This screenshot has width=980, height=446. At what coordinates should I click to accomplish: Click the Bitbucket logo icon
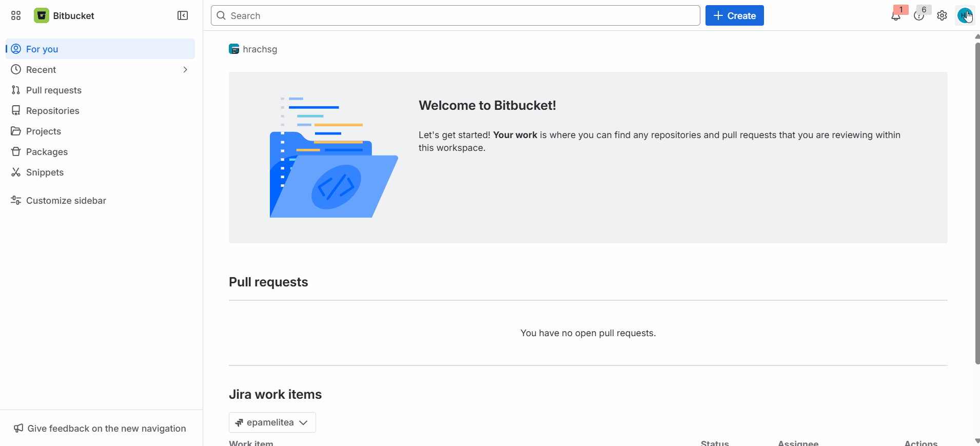(x=41, y=15)
